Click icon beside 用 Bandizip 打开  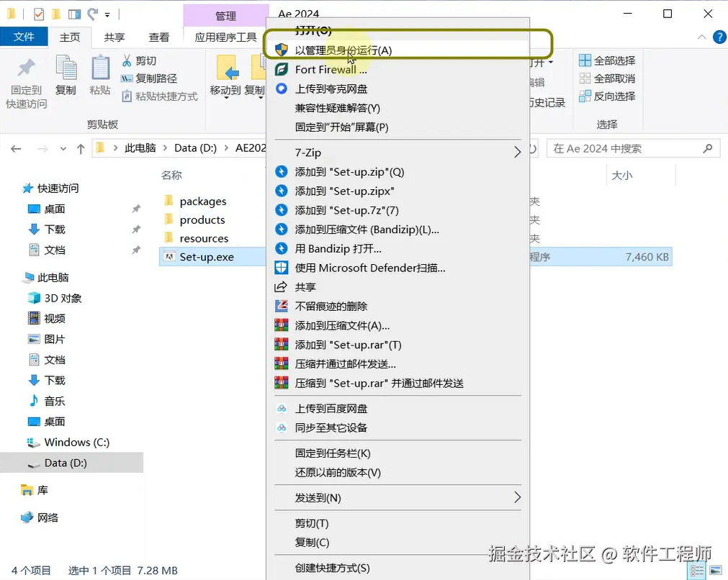pos(282,249)
